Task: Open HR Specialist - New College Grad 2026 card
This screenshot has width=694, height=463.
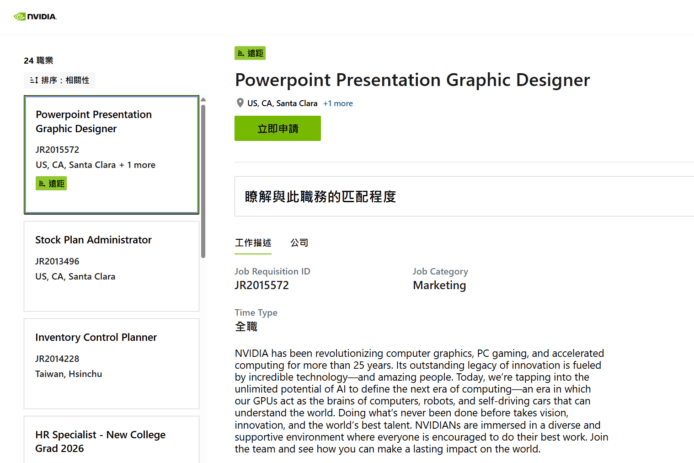Action: [112, 440]
